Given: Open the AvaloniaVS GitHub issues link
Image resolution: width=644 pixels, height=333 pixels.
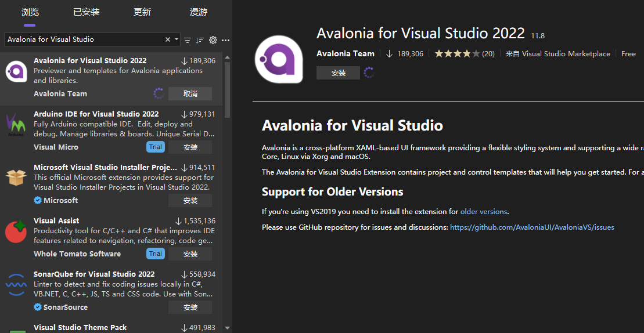Looking at the screenshot, I should click(x=532, y=227).
